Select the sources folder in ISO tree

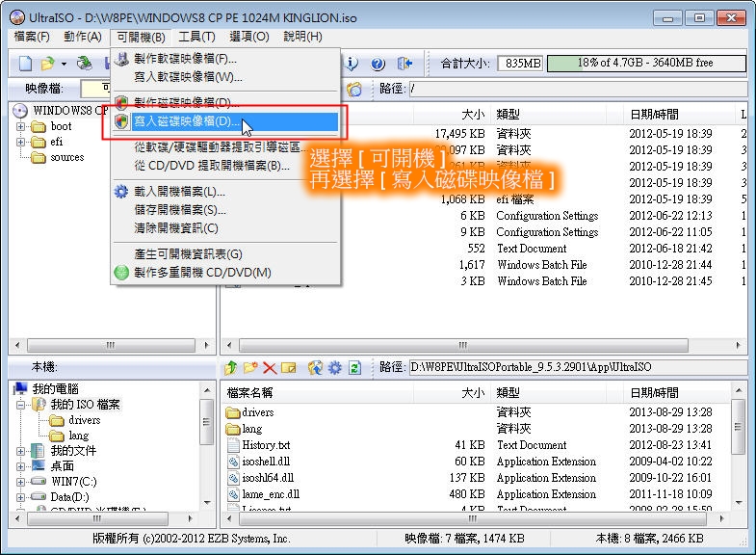(x=67, y=157)
